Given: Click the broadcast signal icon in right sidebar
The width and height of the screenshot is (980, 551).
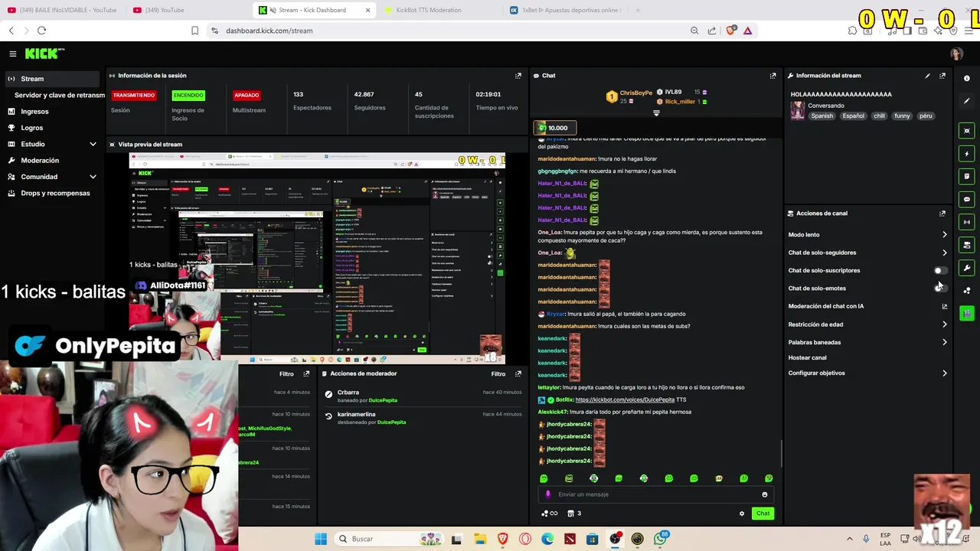Looking at the screenshot, I should pos(967,223).
